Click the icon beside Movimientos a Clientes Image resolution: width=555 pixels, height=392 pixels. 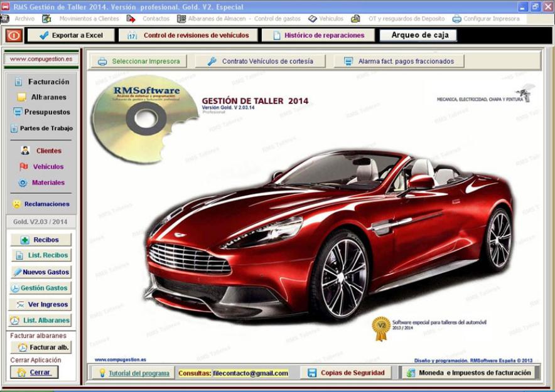click(x=46, y=19)
